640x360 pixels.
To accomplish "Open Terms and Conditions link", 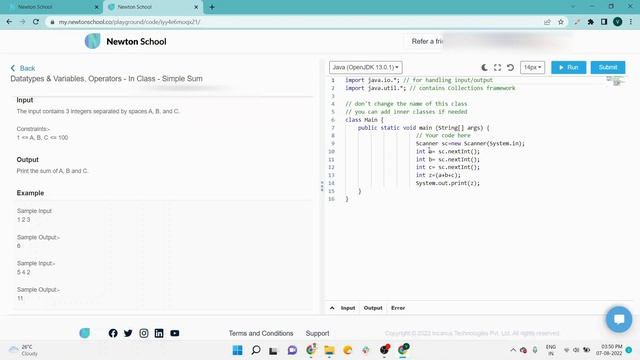I will coord(261,333).
